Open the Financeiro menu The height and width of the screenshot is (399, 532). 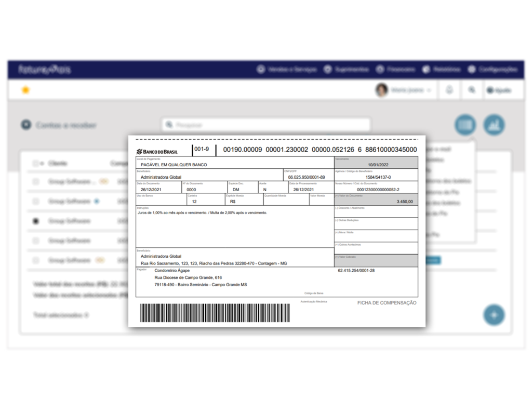pyautogui.click(x=395, y=70)
